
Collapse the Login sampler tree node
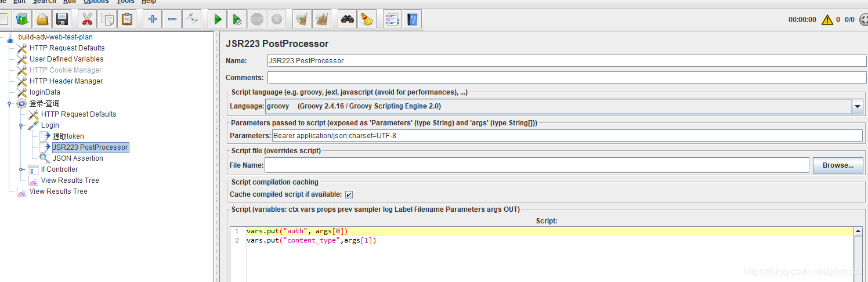pyautogui.click(x=21, y=125)
